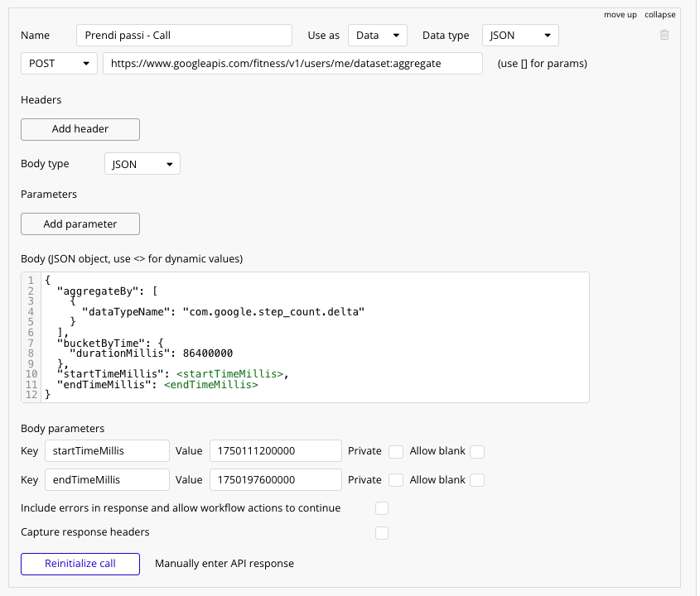
Task: Click the Add header button
Action: (80, 129)
